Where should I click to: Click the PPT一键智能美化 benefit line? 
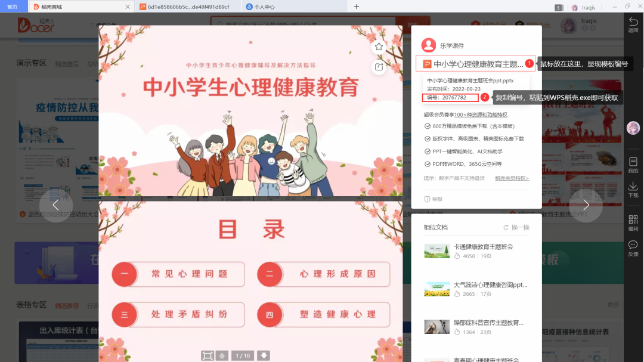tap(463, 151)
